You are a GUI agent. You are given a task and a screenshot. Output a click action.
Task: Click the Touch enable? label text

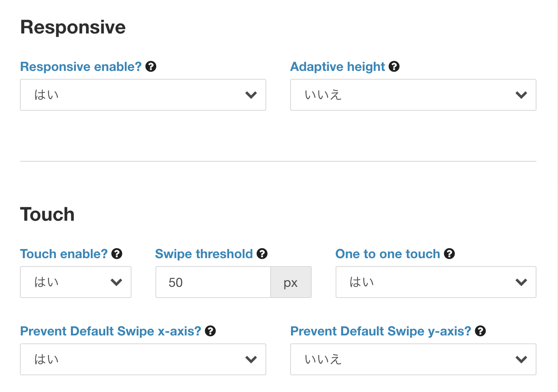click(x=64, y=254)
